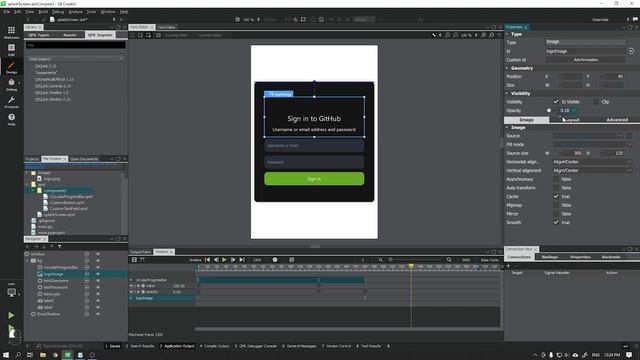Click go back arrow in the editor toolbar
Viewport: 640px width, 360px height.
pyautogui.click(x=28, y=19)
